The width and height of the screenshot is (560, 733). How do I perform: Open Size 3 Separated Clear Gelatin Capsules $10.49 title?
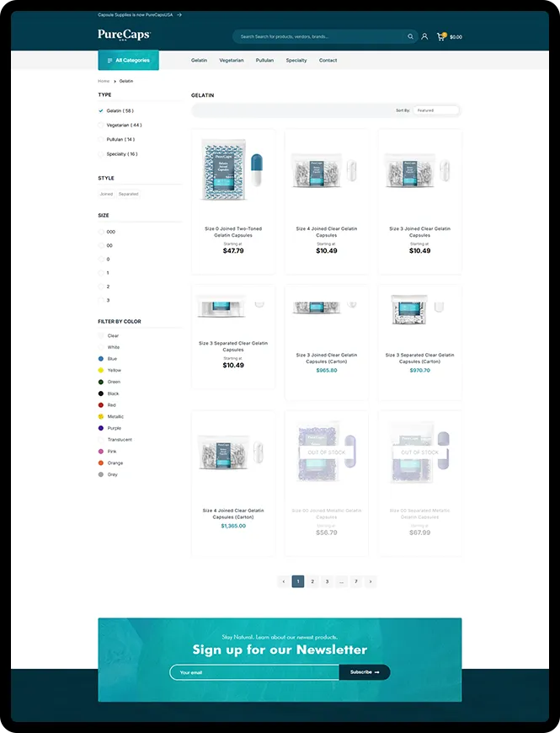(x=233, y=346)
